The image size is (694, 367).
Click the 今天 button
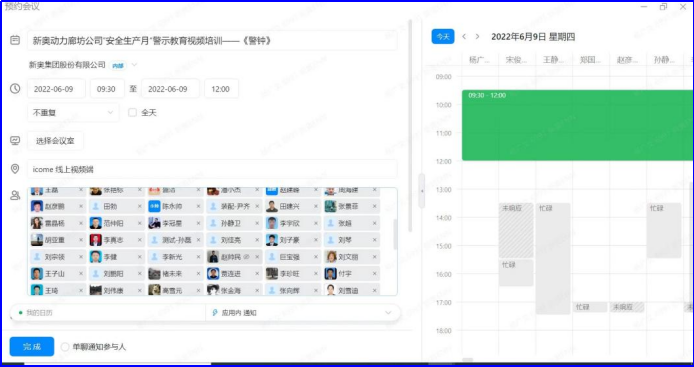[443, 37]
